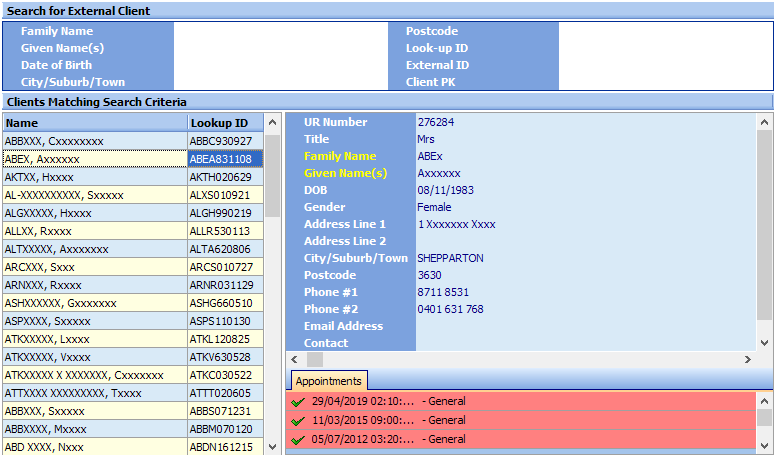Click details horizontal scrollbar thumb
Image resolution: width=776 pixels, height=457 pixels.
(x=315, y=359)
